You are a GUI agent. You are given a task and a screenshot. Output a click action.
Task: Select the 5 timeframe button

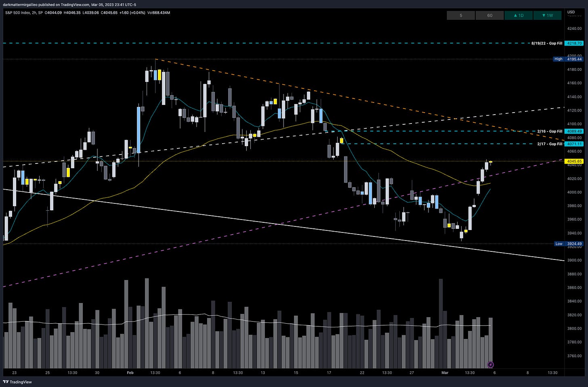point(461,15)
